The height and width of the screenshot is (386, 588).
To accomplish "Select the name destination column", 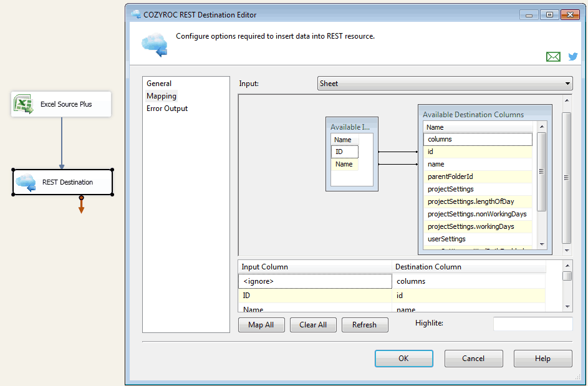I will (x=478, y=164).
